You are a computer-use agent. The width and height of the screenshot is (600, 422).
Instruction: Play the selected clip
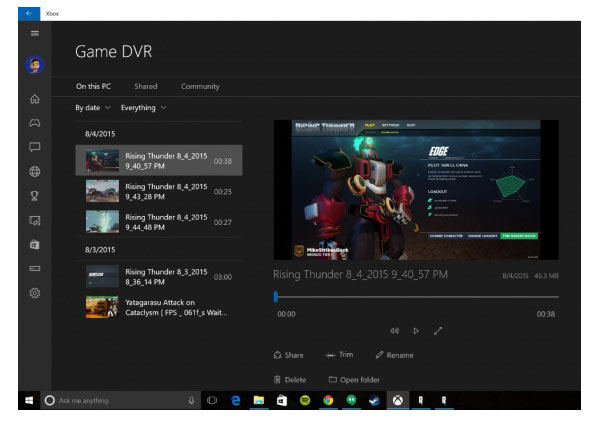(416, 331)
